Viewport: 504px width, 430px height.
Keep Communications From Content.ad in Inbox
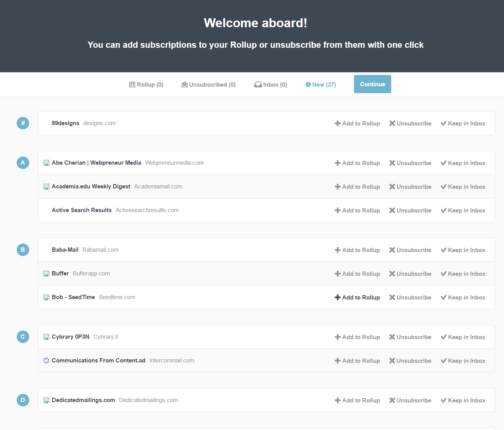point(463,361)
